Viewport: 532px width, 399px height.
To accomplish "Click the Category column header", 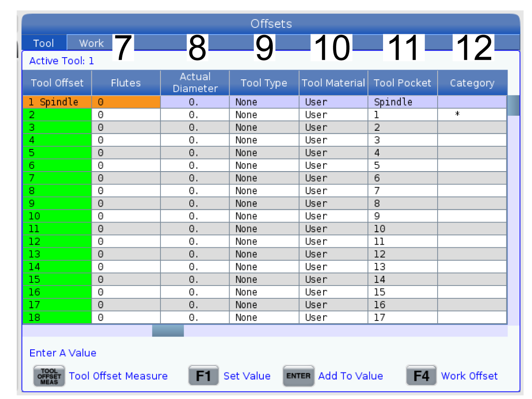I will point(472,83).
